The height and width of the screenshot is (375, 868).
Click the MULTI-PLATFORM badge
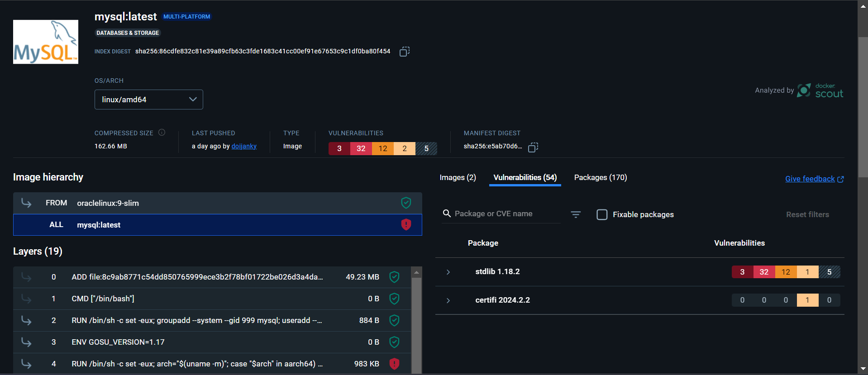[186, 17]
